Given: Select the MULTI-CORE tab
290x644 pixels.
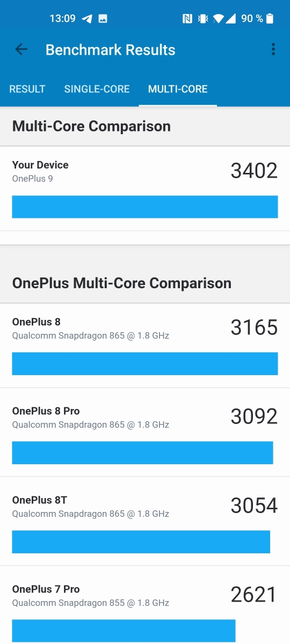Looking at the screenshot, I should [178, 89].
